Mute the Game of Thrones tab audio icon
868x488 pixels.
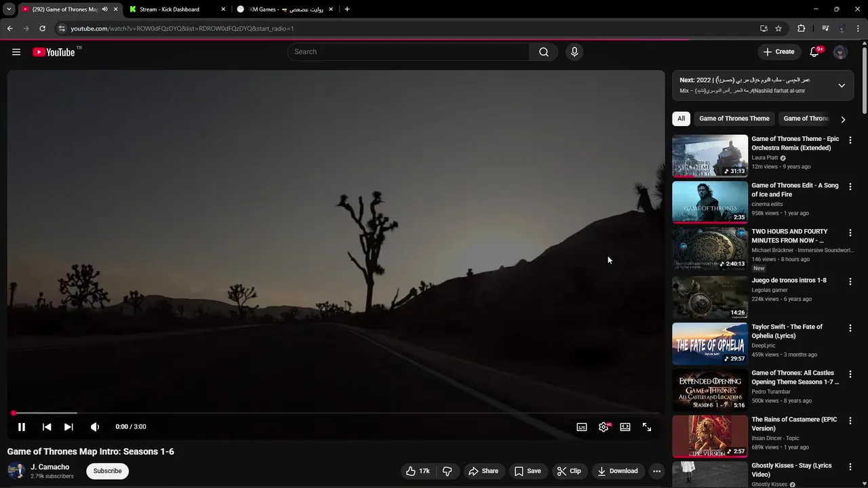click(x=104, y=9)
